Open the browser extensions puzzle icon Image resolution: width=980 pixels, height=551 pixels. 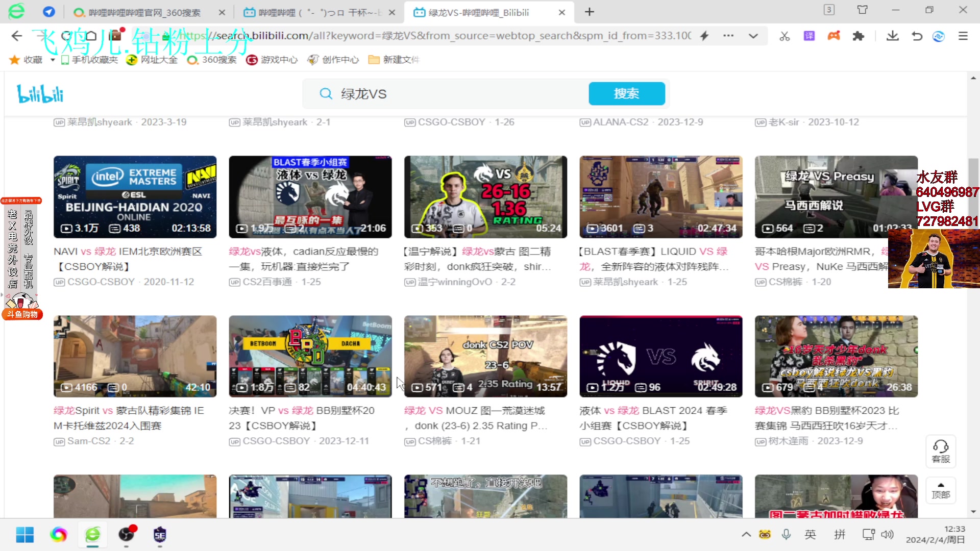point(859,36)
